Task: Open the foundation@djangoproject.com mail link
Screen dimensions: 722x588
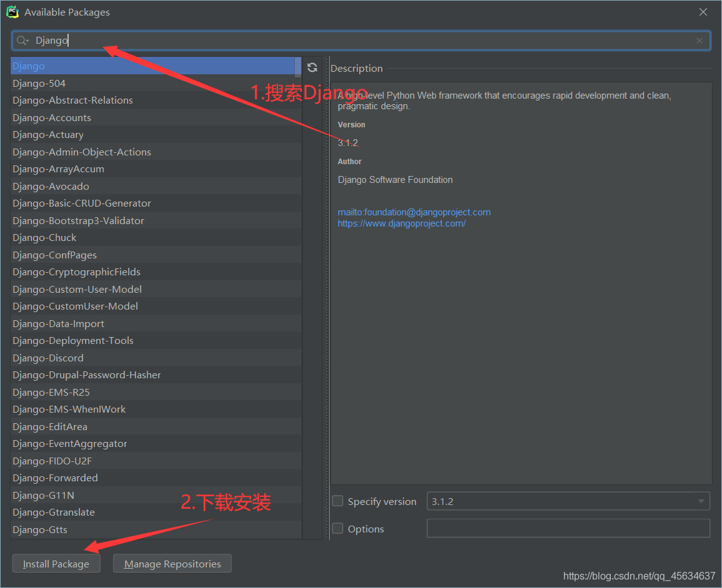Action: click(414, 212)
